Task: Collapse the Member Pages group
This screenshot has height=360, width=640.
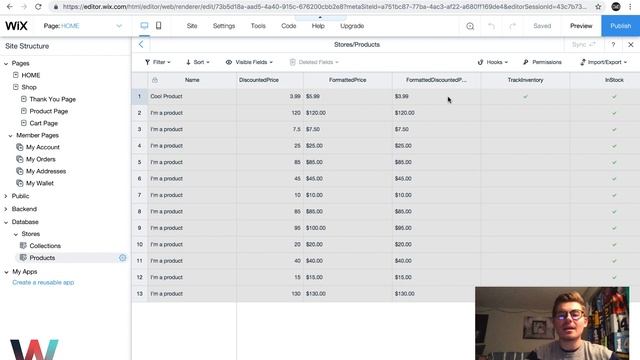Action: [11, 136]
